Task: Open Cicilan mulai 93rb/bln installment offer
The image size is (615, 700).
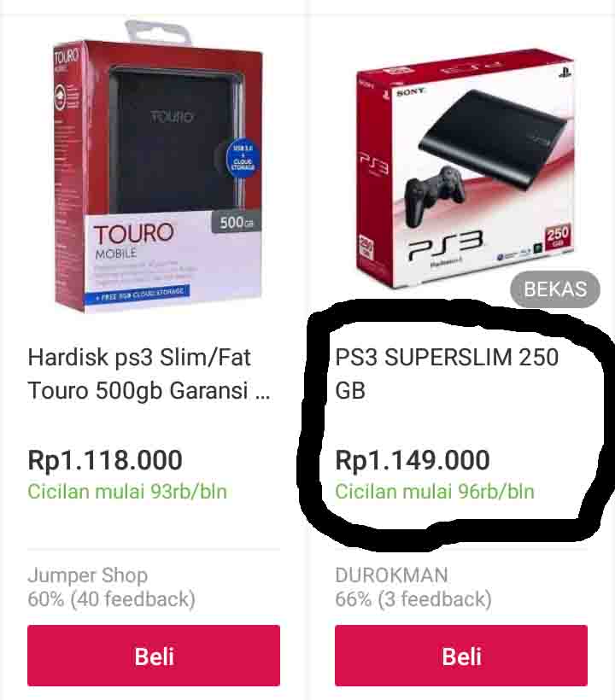Action: pos(127,492)
